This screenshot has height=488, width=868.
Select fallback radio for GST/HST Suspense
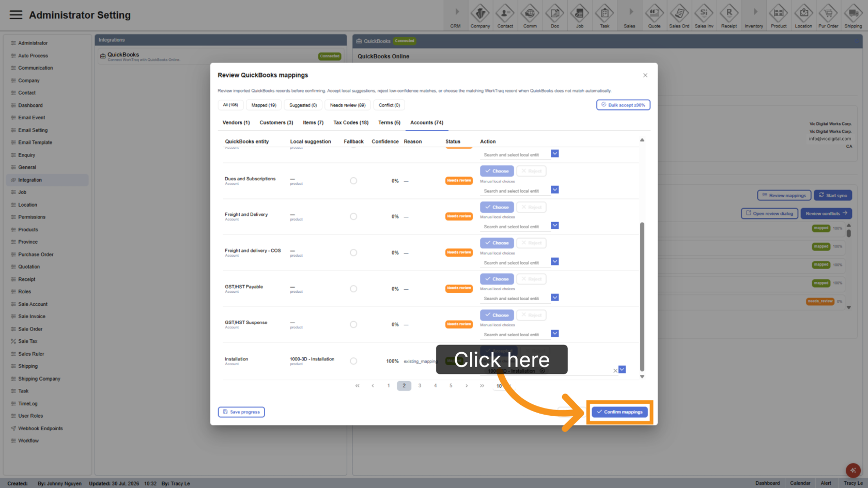click(353, 324)
